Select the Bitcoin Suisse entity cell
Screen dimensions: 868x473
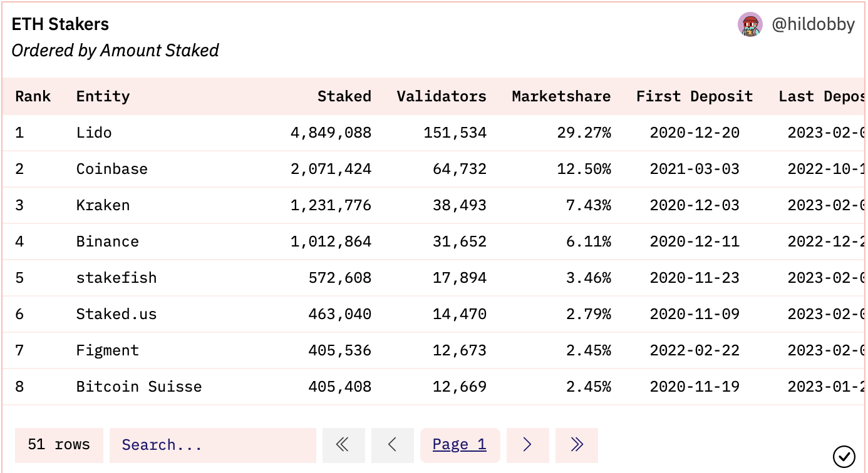[139, 387]
